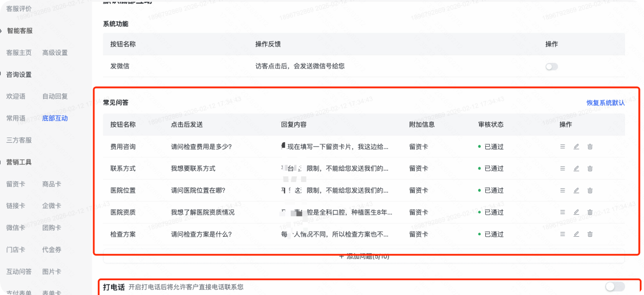Click the sort handle for 联系方式 row
Viewport: 644px width, 295px height.
point(563,169)
